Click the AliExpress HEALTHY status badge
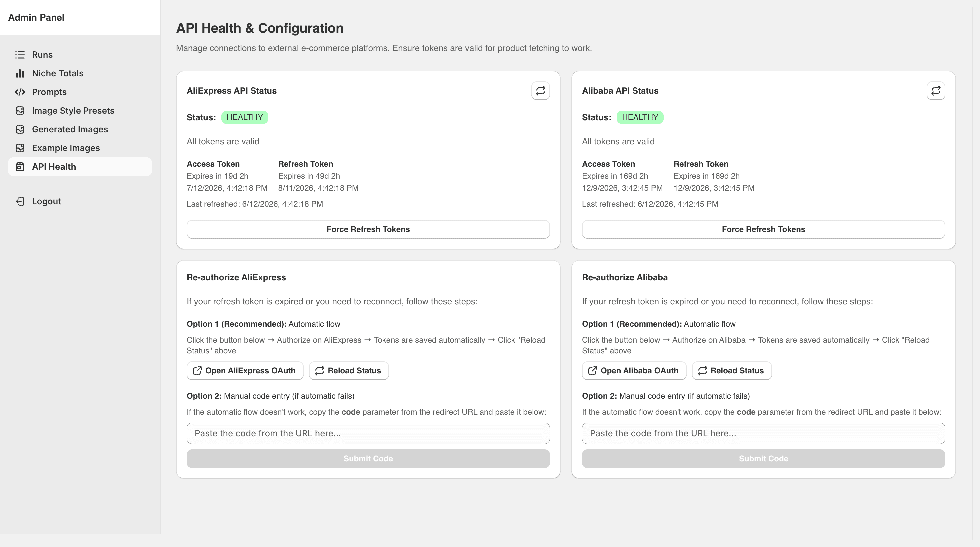The height and width of the screenshot is (547, 980). 245,117
